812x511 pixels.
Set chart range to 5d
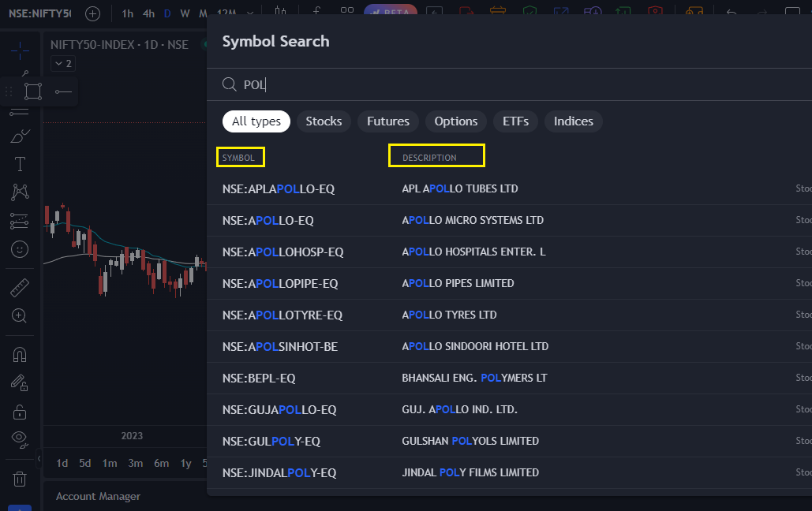tap(85, 463)
